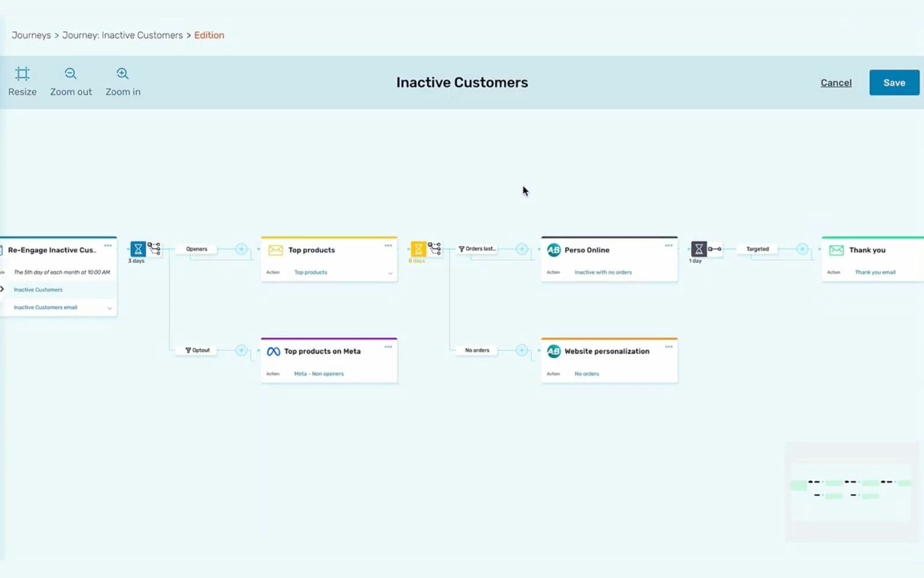Viewport: 924px width, 578px height.
Task: Add a step after the Optout branch
Action: [241, 350]
